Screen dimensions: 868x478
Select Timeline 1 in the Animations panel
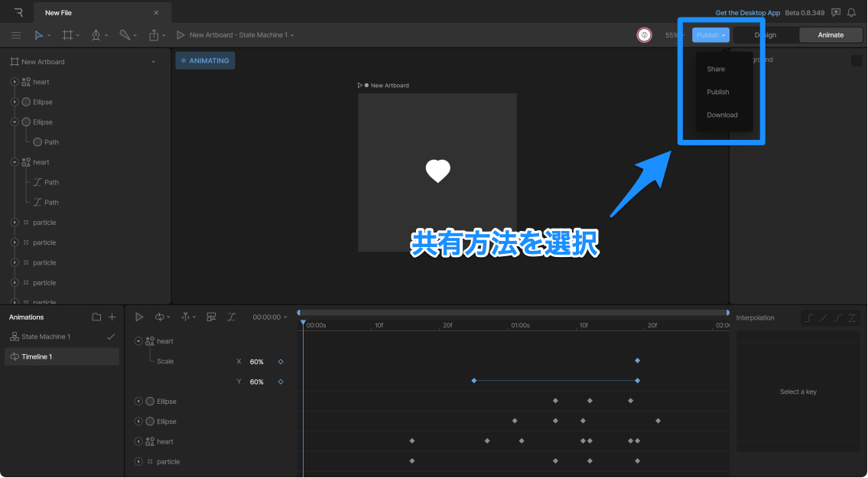[61, 356]
